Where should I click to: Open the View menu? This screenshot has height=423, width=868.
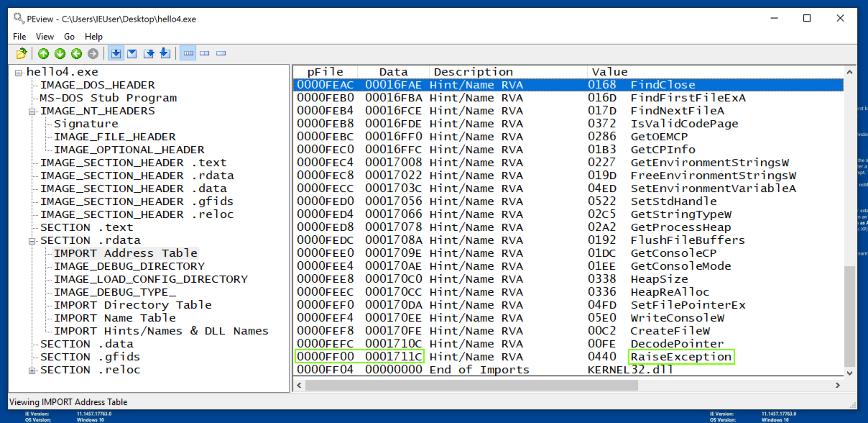coord(45,36)
